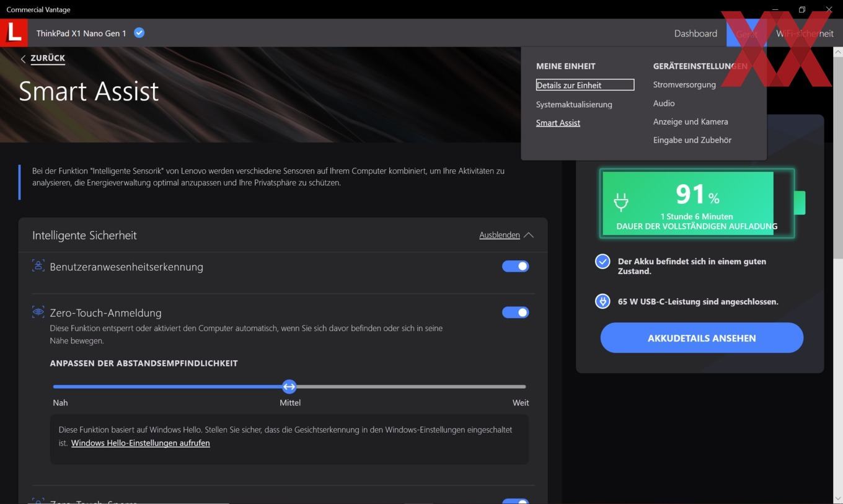843x504 pixels.
Task: Open the Dashboard tab
Action: pyautogui.click(x=695, y=33)
